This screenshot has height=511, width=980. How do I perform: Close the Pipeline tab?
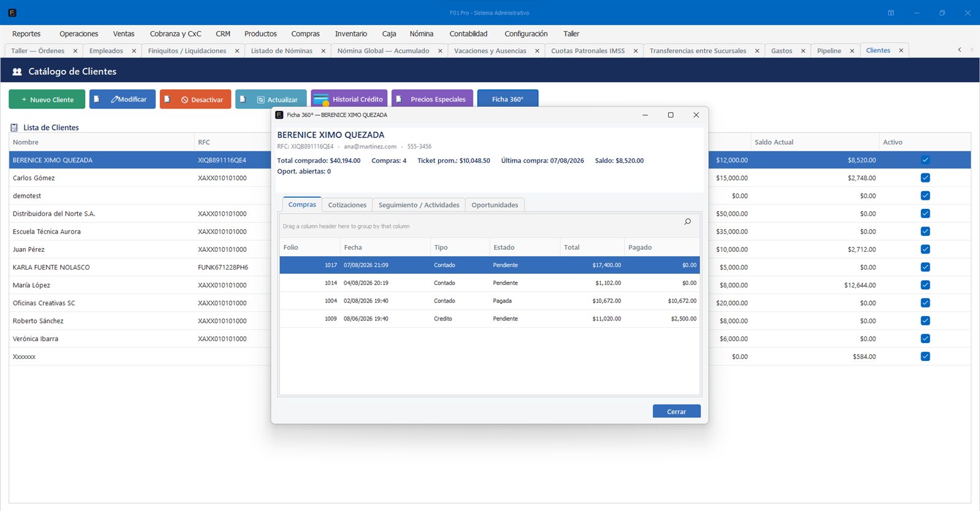pyautogui.click(x=852, y=51)
